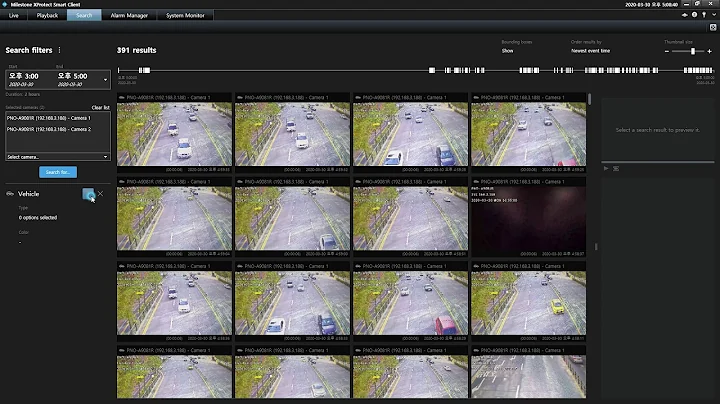Click the 'Duration: 2 hours' label

22,94
